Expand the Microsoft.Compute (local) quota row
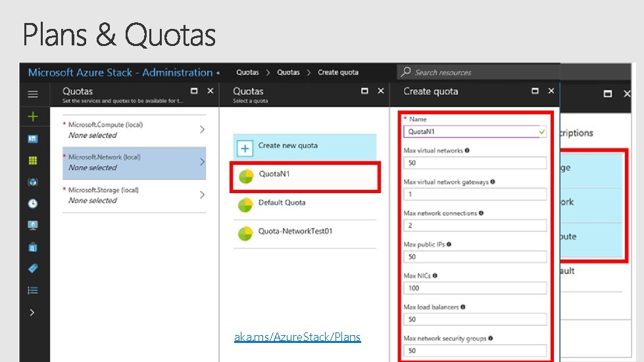Image resolution: width=644 pixels, height=362 pixels. click(134, 130)
